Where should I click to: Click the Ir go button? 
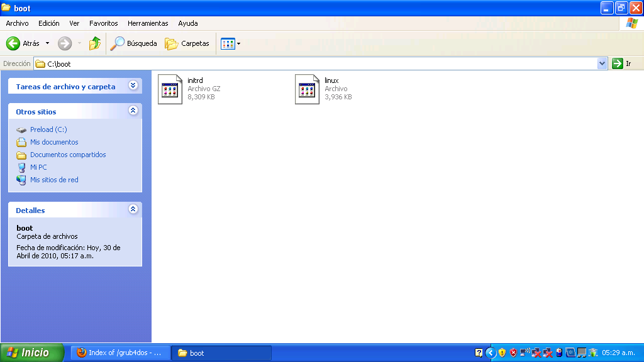coord(622,63)
